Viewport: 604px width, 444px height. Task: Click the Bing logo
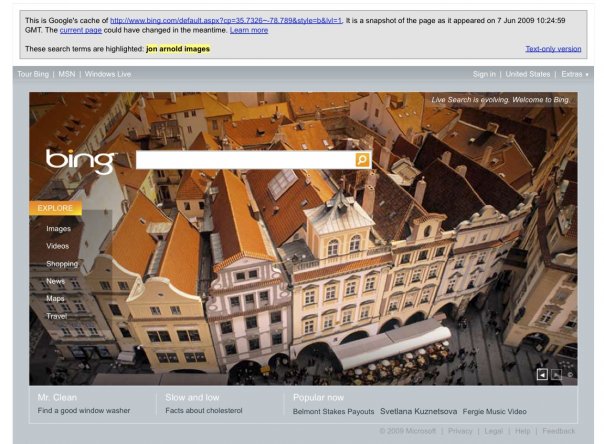pyautogui.click(x=81, y=161)
